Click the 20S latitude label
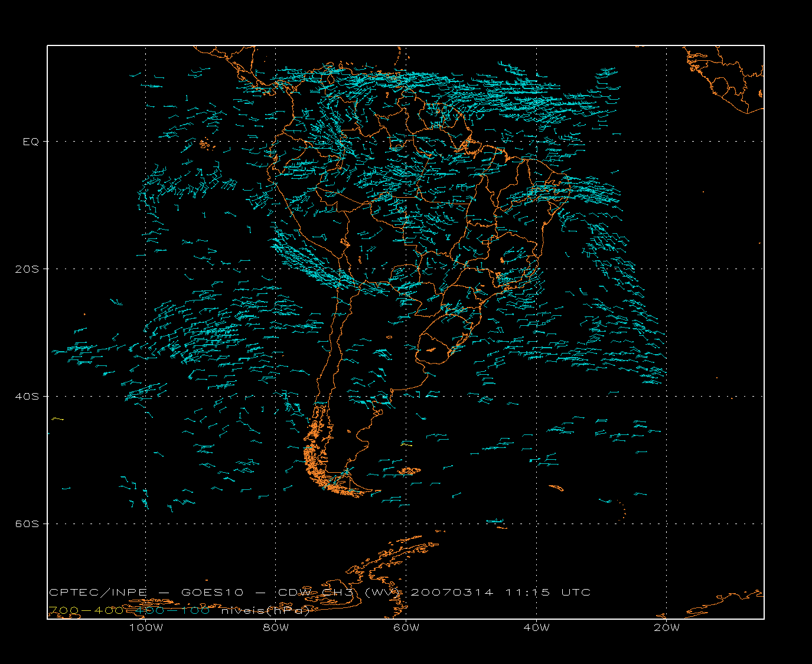The width and height of the screenshot is (812, 664). tap(27, 269)
